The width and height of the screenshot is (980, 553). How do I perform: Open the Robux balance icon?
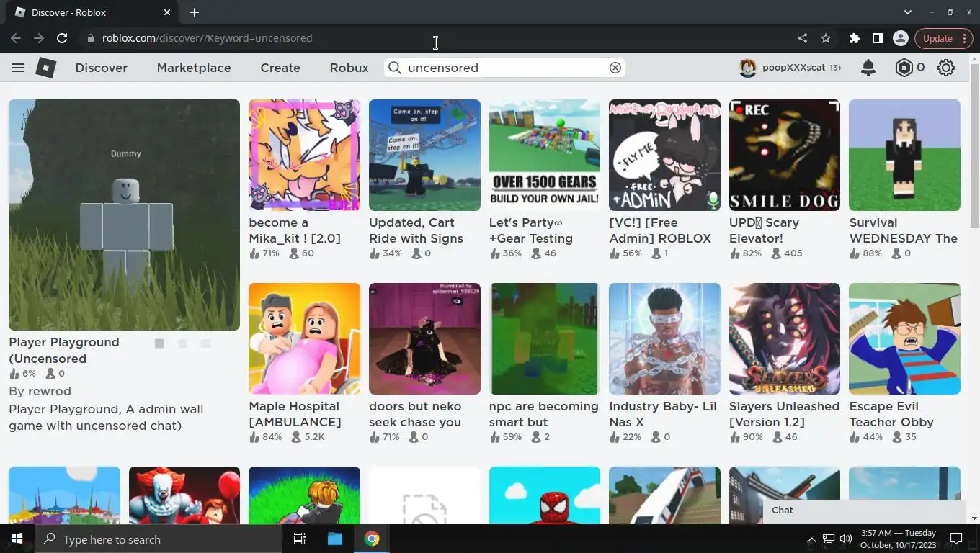click(x=904, y=68)
